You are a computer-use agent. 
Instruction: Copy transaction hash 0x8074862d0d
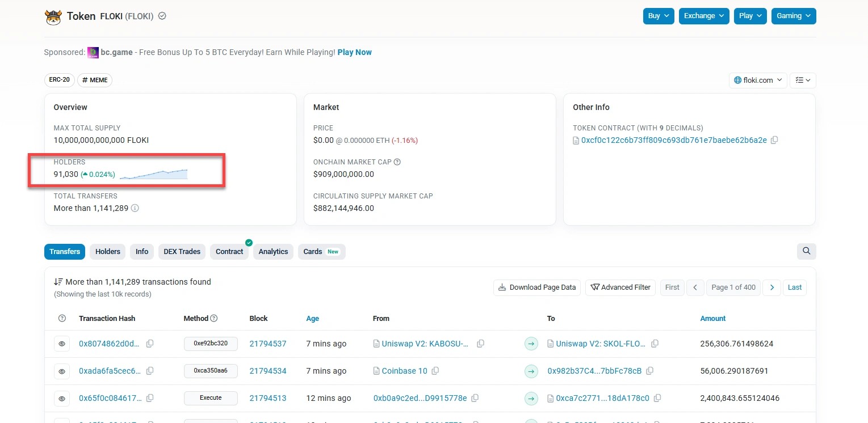150,344
